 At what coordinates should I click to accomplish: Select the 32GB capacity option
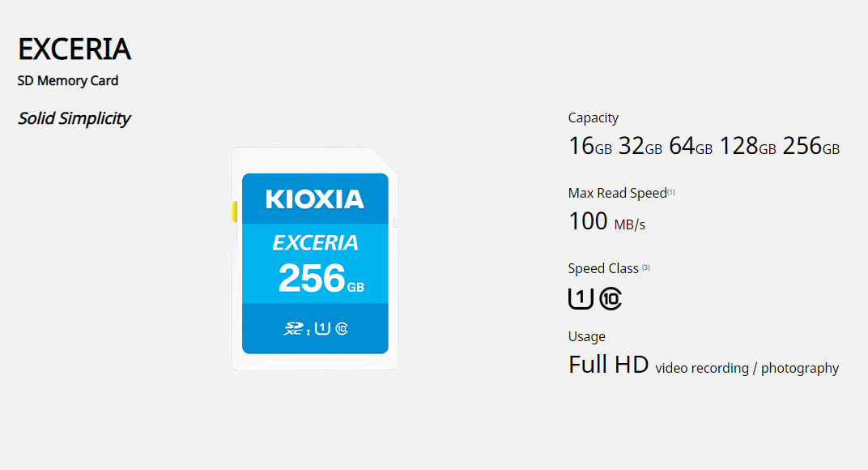[x=640, y=147]
